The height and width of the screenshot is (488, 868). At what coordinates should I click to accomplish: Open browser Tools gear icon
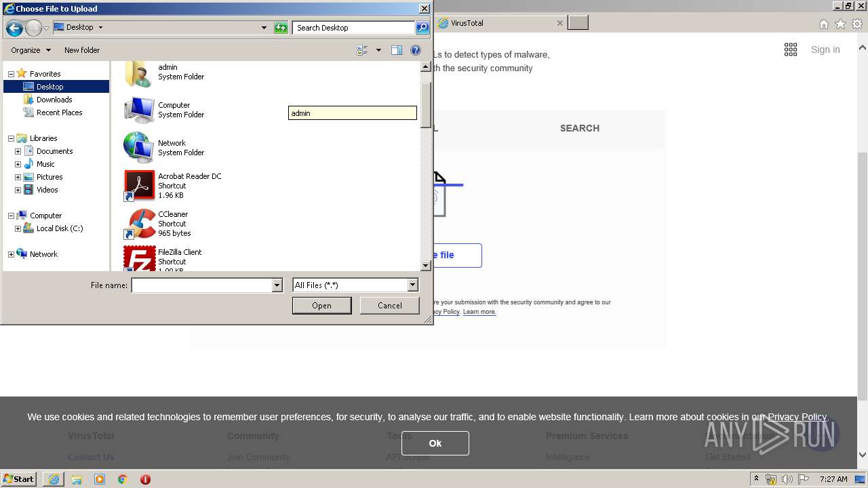pyautogui.click(x=857, y=24)
